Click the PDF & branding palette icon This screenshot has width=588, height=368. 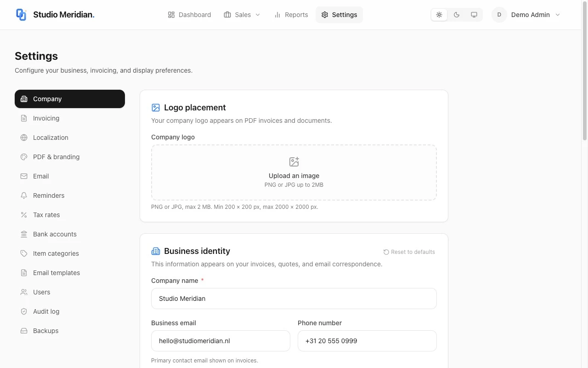[24, 157]
